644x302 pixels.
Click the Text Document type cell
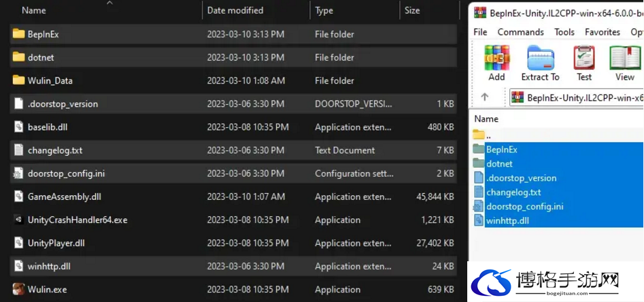point(345,150)
